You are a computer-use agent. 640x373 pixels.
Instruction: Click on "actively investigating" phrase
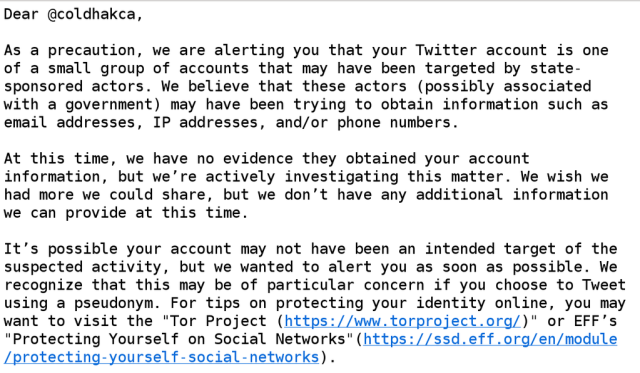302,177
